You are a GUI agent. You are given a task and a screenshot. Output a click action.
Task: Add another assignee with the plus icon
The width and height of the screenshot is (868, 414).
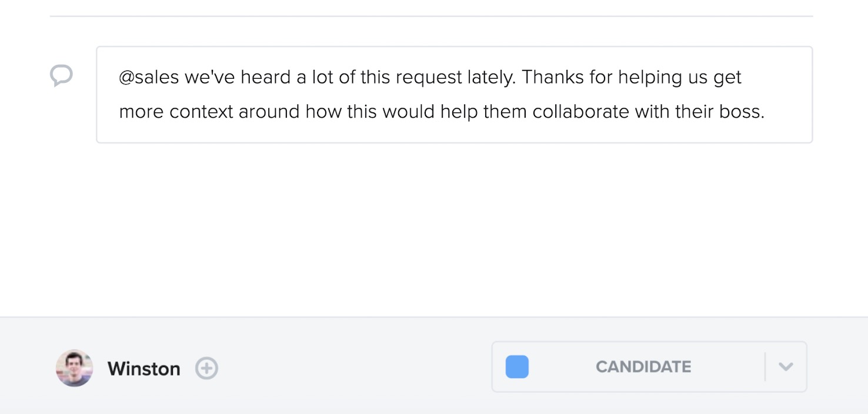click(x=206, y=369)
